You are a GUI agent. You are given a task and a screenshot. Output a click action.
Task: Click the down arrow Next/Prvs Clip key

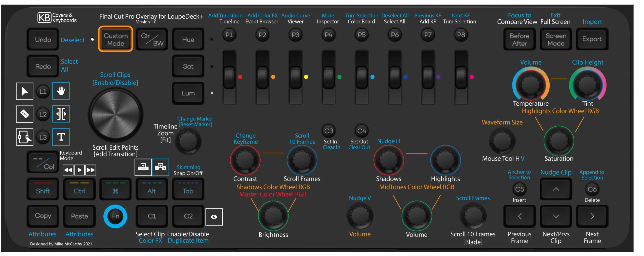coord(556,216)
